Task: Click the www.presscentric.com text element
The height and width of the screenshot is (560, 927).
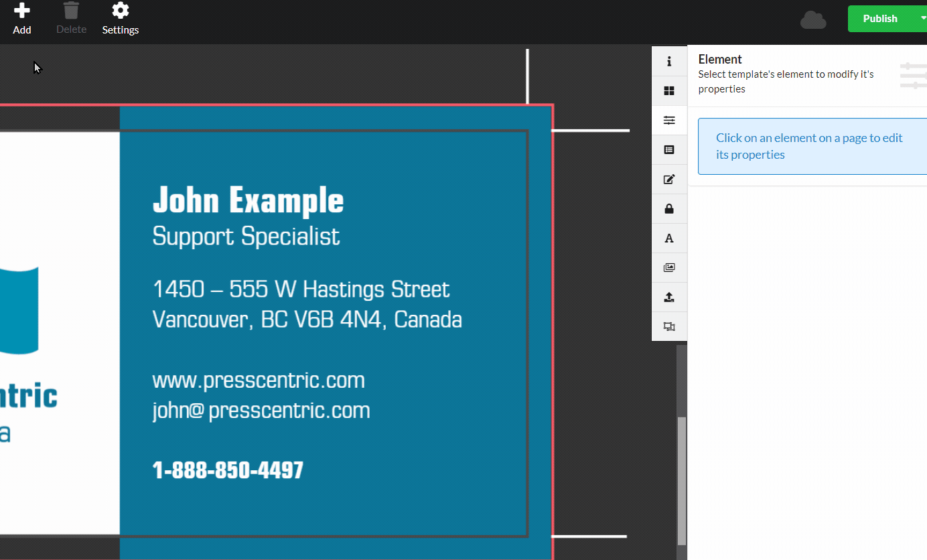Action: pyautogui.click(x=259, y=380)
